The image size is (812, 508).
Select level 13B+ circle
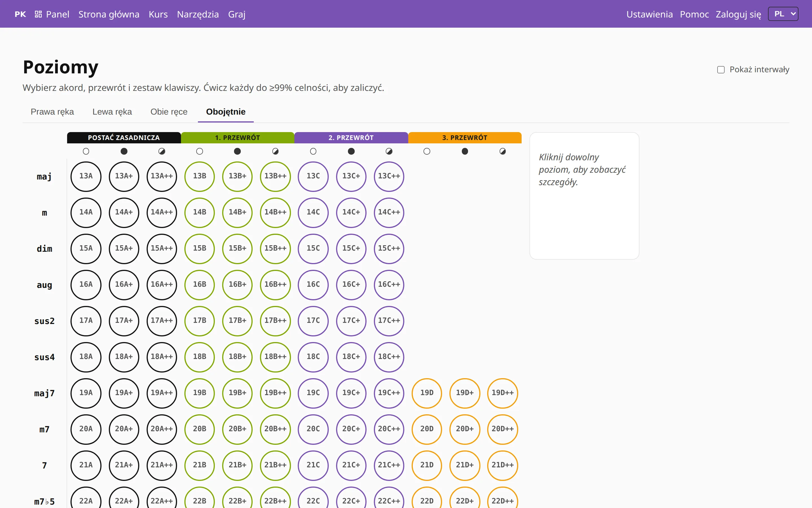(238, 176)
